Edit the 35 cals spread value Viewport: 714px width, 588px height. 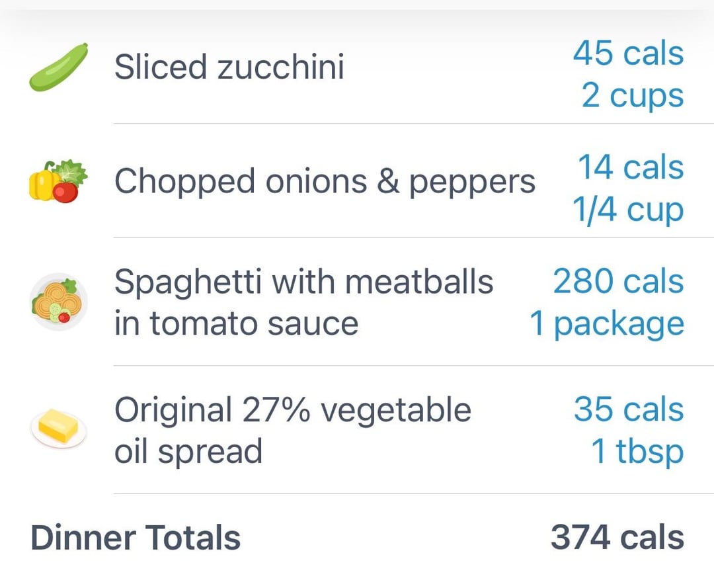(x=629, y=409)
